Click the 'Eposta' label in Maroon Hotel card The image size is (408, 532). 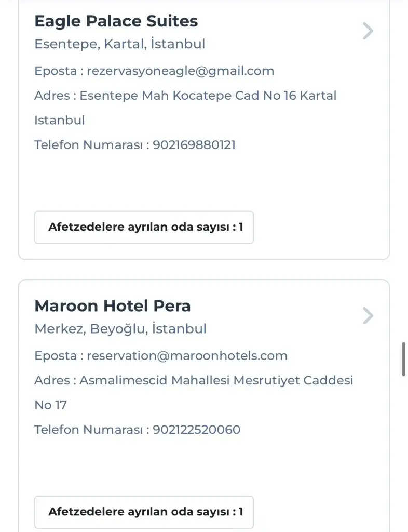[56, 356]
